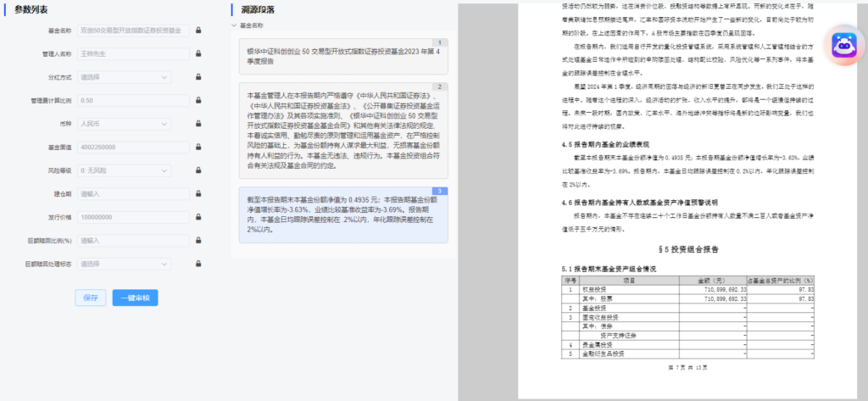Click the 占基金总资产的比例 column header
868x401 pixels.
click(x=781, y=281)
